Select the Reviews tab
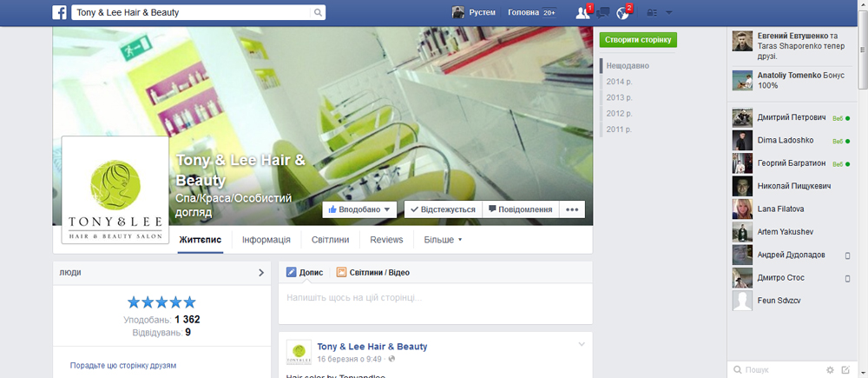This screenshot has height=378, width=868. [386, 240]
